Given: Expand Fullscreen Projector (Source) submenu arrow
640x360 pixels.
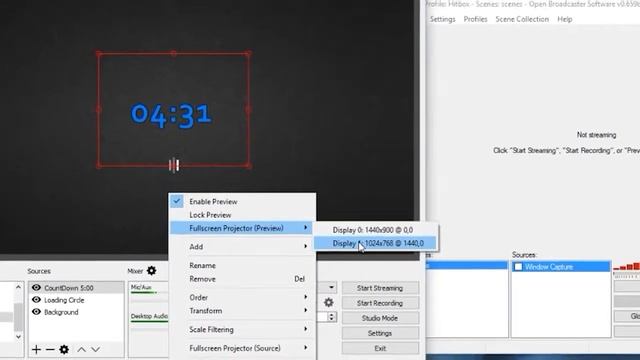Looking at the screenshot, I should [305, 348].
